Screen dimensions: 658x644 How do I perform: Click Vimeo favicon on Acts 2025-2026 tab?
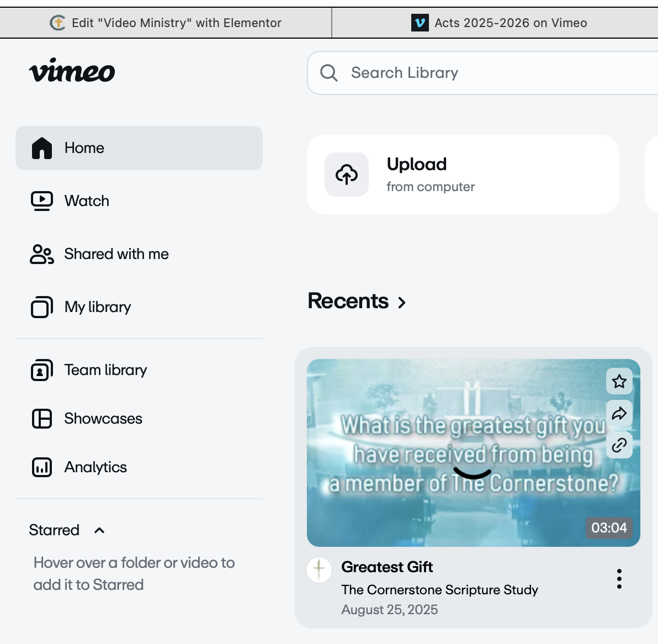[x=420, y=23]
